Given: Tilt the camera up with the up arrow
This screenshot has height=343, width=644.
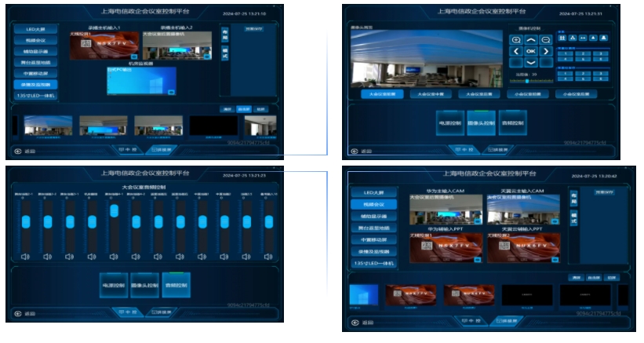Looking at the screenshot, I should pos(531,40).
